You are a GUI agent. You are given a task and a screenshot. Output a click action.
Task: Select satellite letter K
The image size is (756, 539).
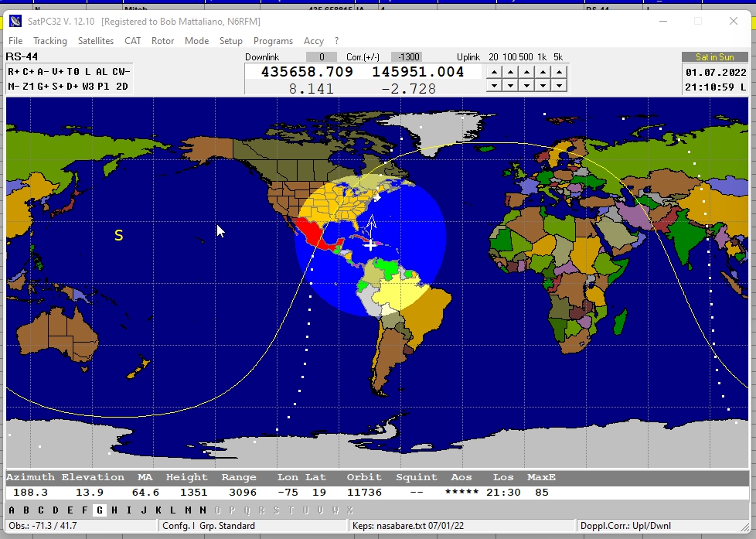click(158, 510)
